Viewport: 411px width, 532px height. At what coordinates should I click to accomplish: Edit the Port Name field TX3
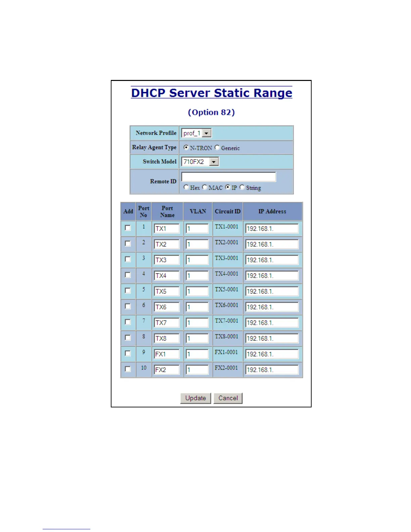[167, 260]
